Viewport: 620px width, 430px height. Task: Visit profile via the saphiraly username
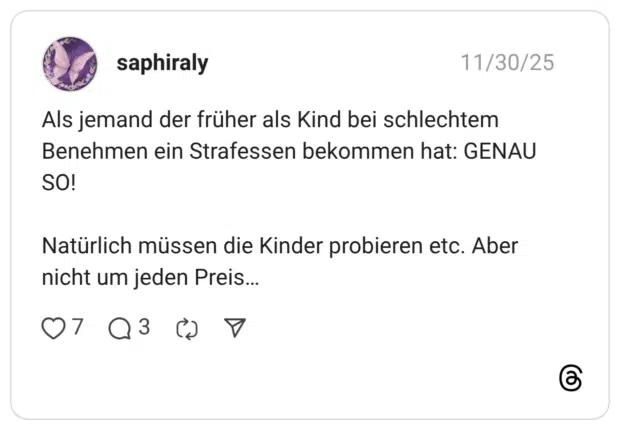tap(162, 64)
